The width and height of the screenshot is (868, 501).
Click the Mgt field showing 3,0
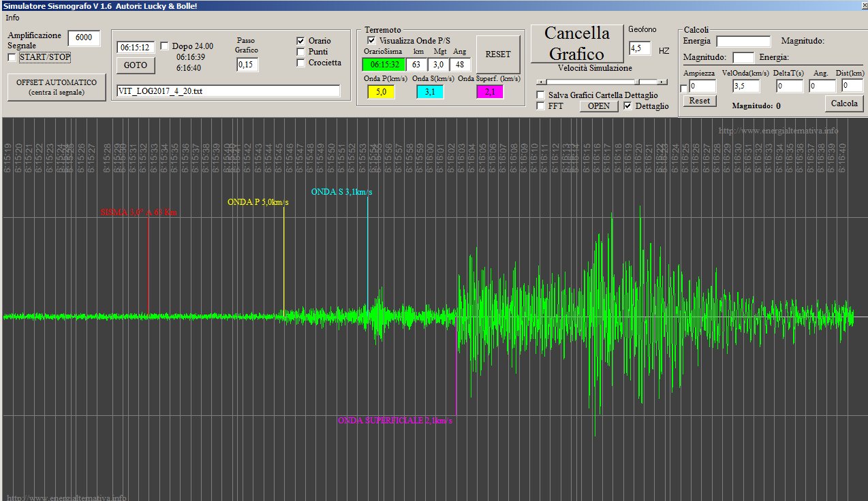pyautogui.click(x=439, y=65)
